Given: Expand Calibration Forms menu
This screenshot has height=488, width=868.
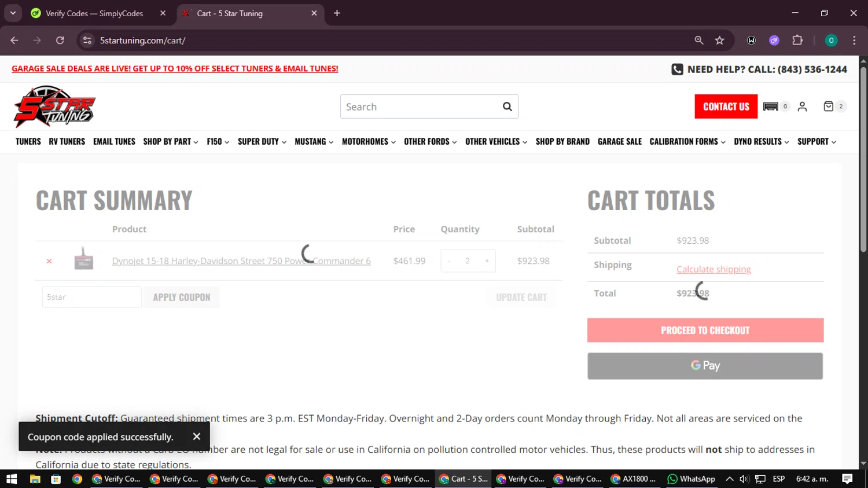Looking at the screenshot, I should pyautogui.click(x=687, y=141).
